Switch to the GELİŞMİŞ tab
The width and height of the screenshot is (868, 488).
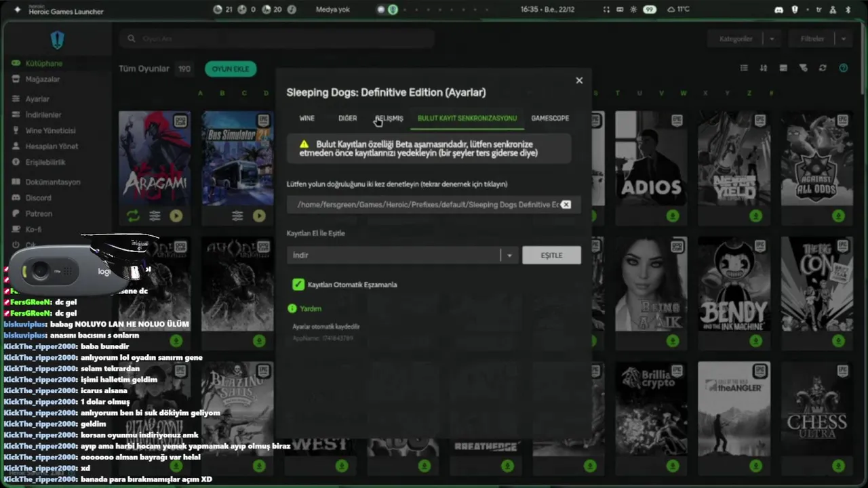[389, 118]
